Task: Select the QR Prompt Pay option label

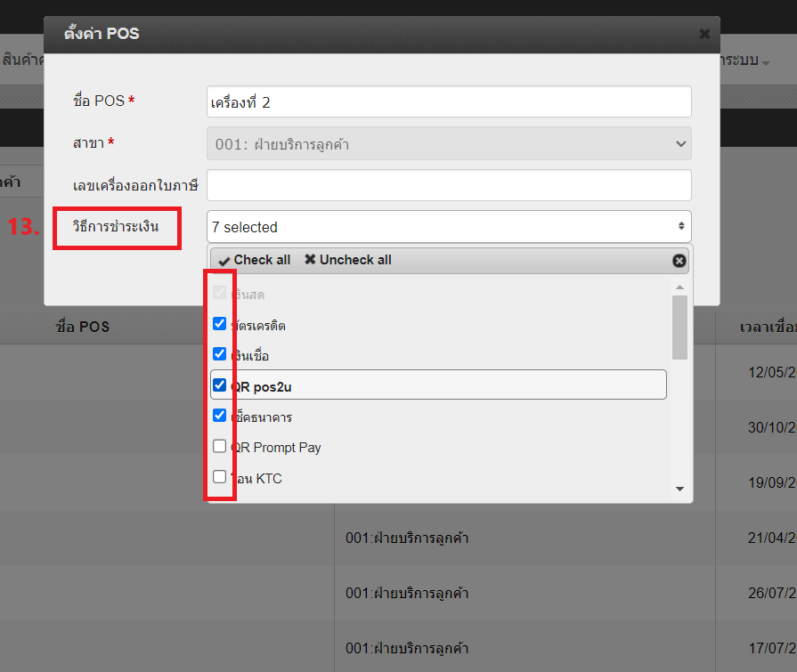Action: (x=276, y=448)
